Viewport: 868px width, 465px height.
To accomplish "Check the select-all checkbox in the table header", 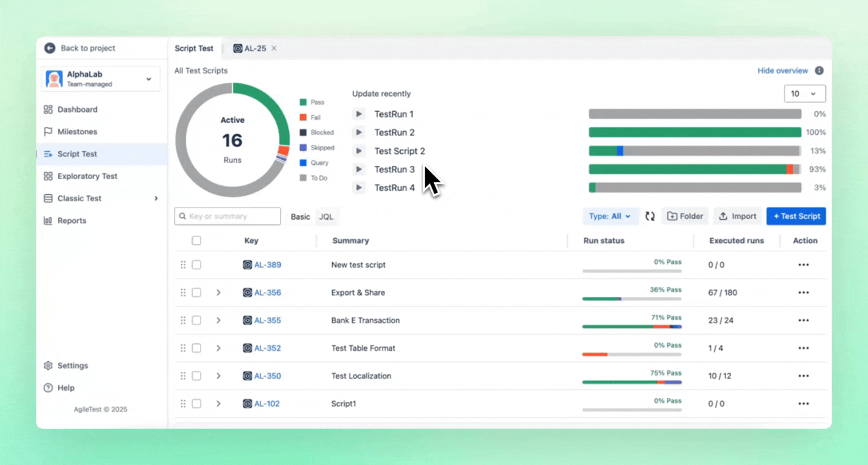I will [196, 240].
